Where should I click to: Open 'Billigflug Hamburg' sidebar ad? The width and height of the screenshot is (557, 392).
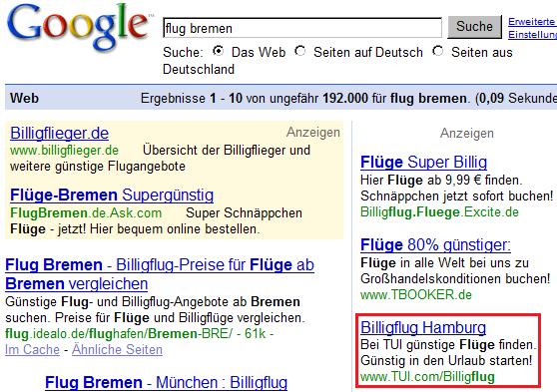(423, 327)
